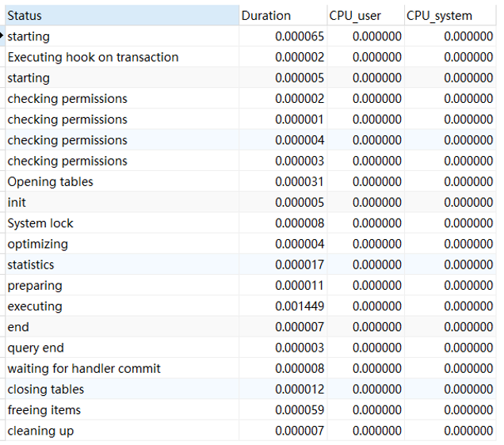Click the duration value 0.000065
504x445 pixels.
300,36
